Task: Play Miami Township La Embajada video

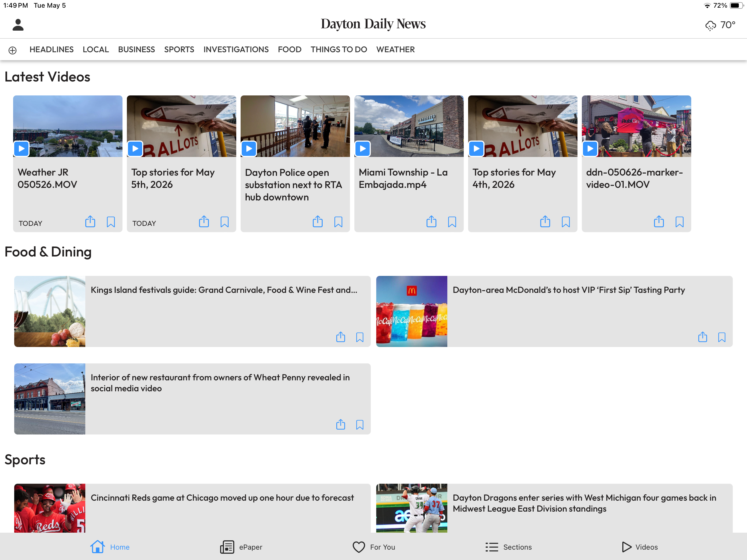Action: click(363, 148)
